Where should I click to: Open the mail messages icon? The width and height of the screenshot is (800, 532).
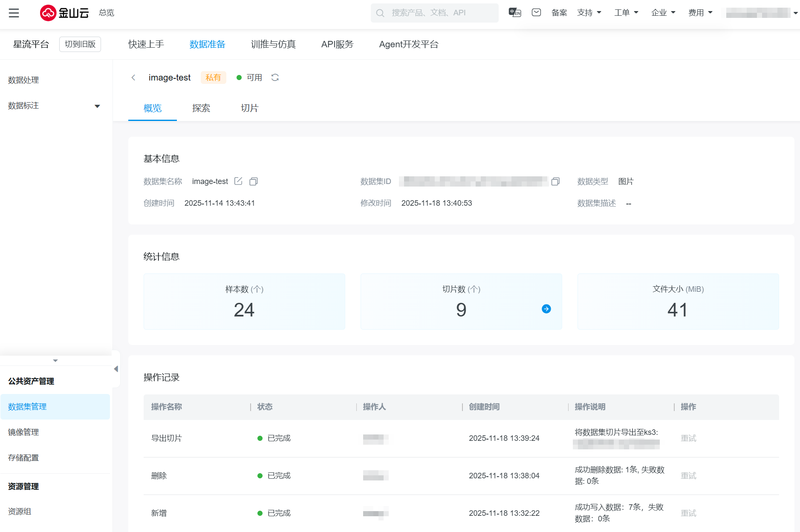(536, 13)
